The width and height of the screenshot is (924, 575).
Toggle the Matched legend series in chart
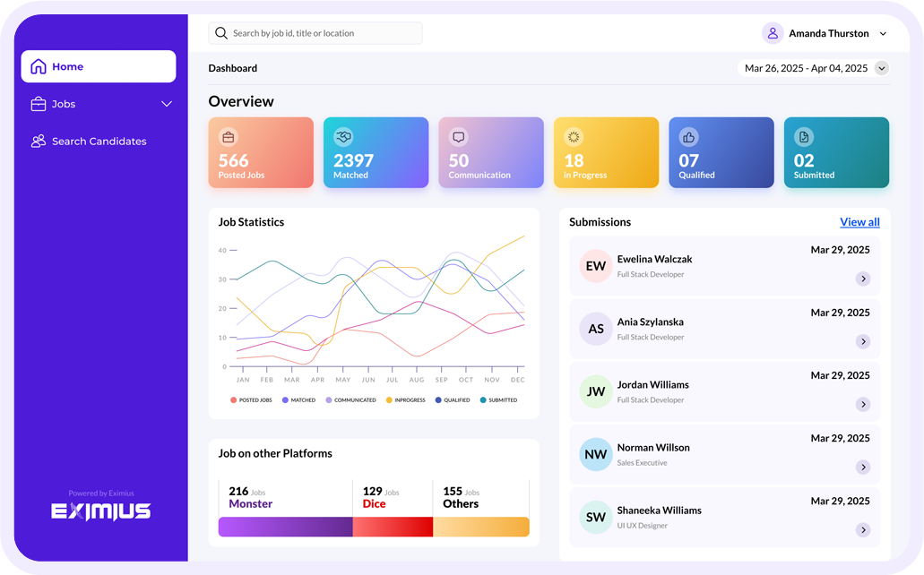[298, 400]
